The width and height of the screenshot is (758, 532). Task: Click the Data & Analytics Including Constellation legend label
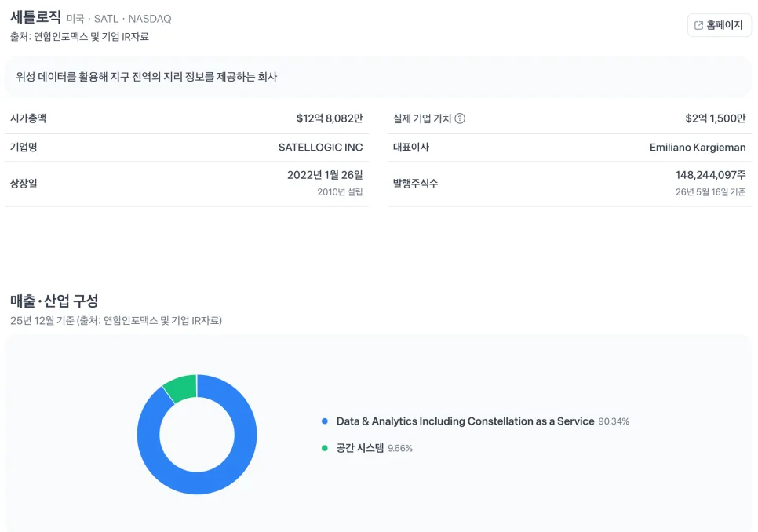click(465, 421)
